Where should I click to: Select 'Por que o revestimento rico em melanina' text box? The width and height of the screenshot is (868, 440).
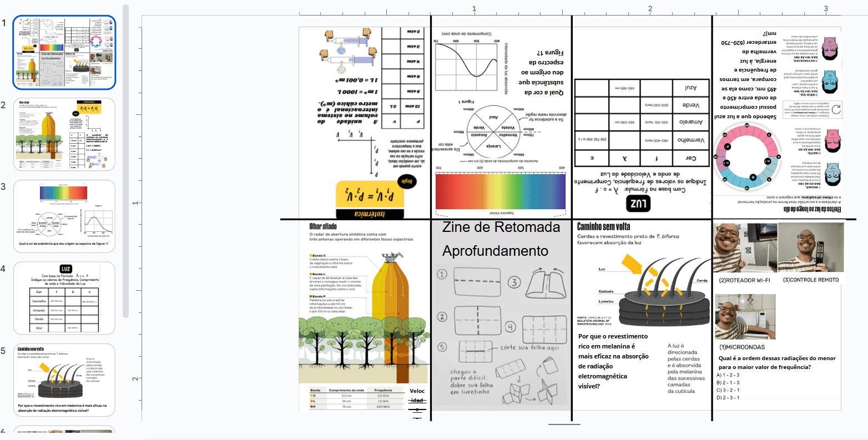(613, 361)
